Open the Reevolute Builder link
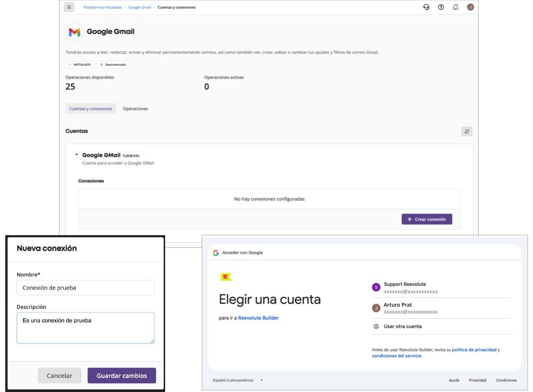Viewport: 533px width, 392px height. point(258,318)
